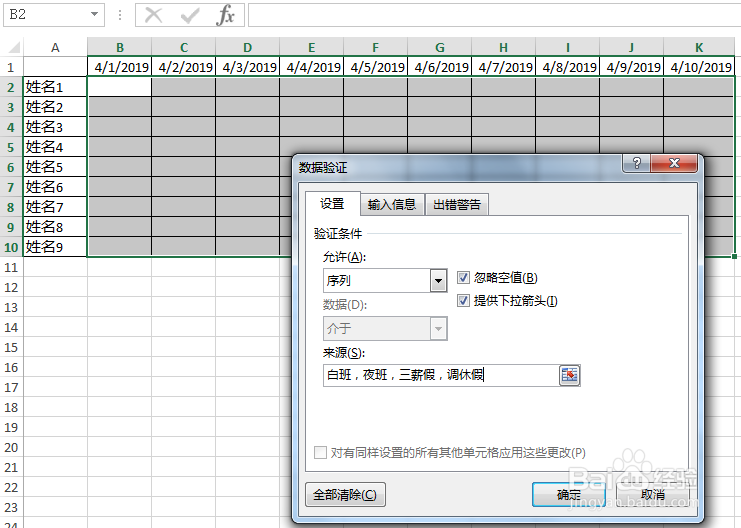Image resolution: width=741 pixels, height=528 pixels.
Task: Switch to the 设置 tab
Action: (x=332, y=204)
